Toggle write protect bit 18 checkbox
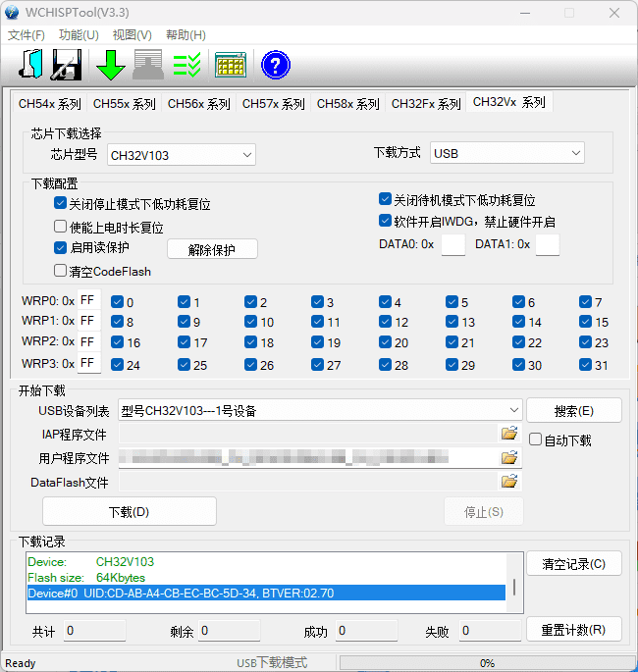 click(250, 341)
